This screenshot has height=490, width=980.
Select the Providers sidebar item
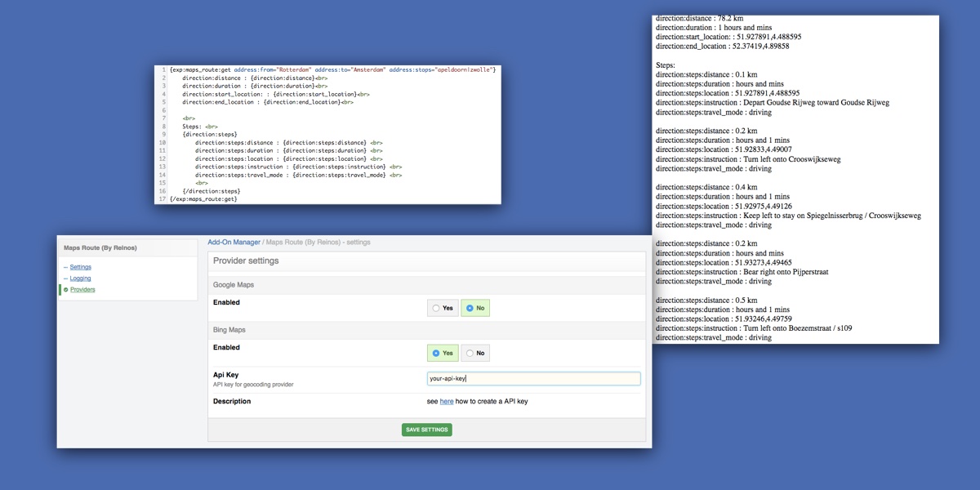[x=82, y=290]
